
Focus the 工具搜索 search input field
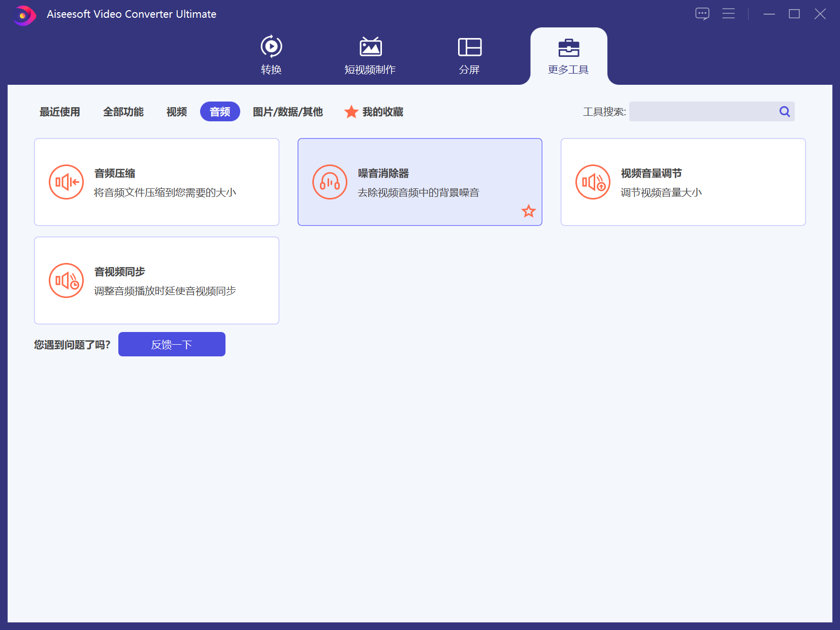(x=703, y=112)
